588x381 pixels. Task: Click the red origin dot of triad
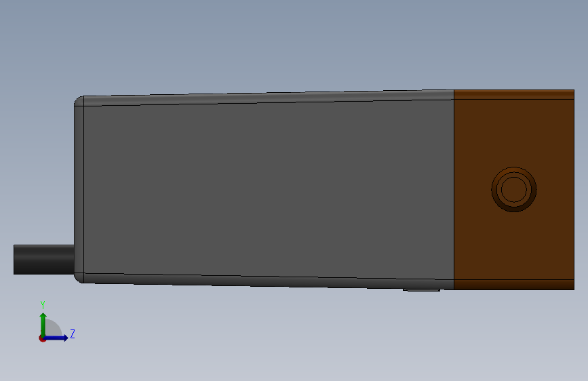[x=42, y=338]
